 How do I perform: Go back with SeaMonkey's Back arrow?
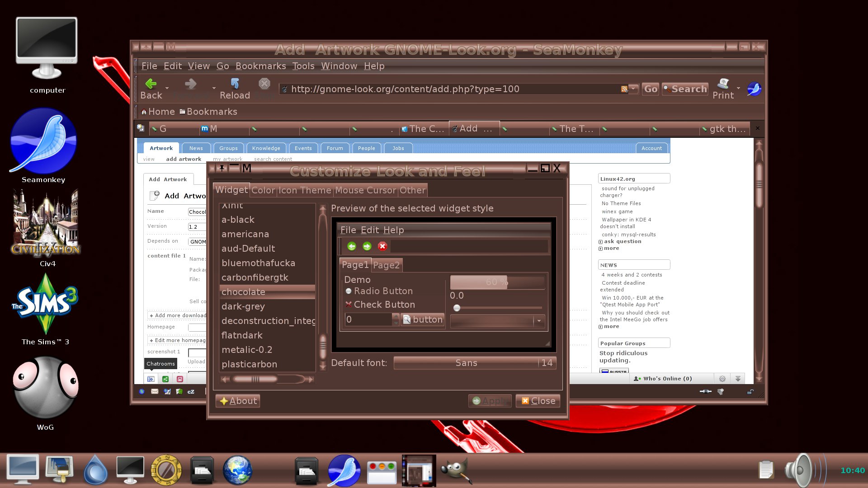click(x=151, y=84)
